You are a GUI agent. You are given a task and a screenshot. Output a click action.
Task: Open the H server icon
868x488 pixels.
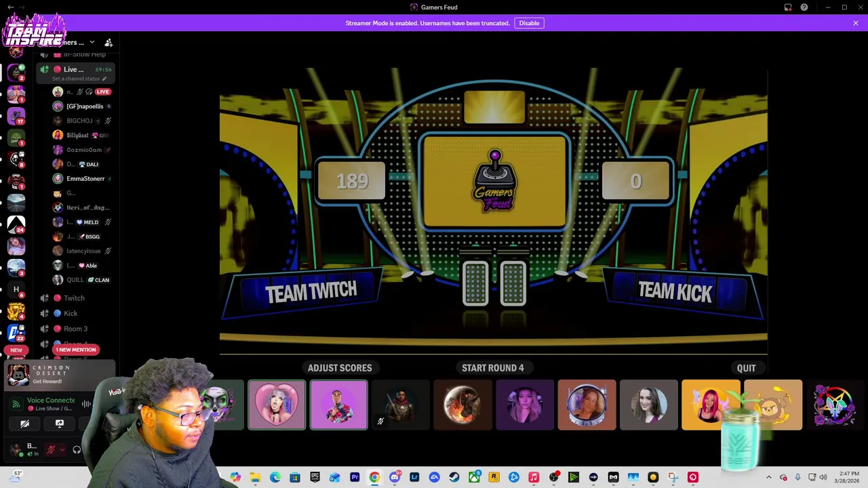point(16,289)
